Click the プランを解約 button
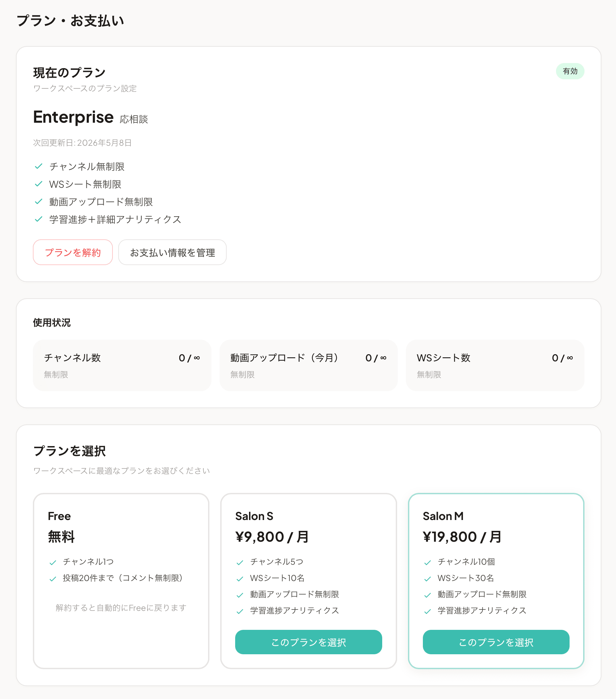This screenshot has height=699, width=616. click(73, 252)
